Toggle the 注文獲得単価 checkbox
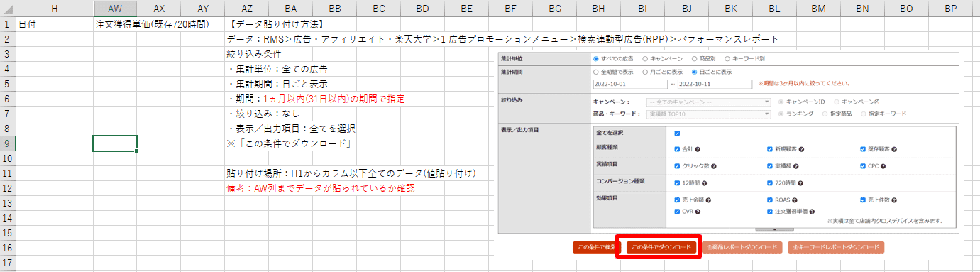 770,211
